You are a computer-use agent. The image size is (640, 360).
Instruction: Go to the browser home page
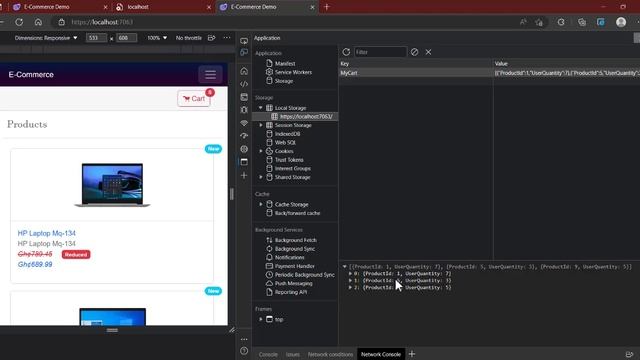pyautogui.click(x=38, y=22)
